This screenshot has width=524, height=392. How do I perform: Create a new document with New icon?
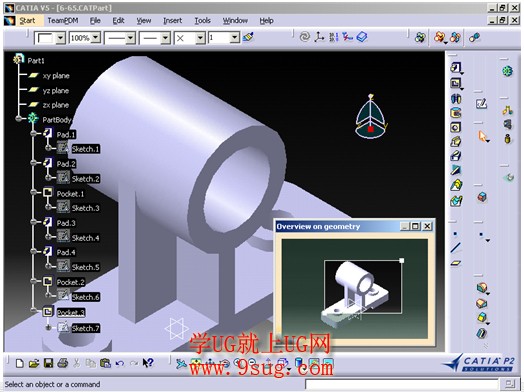click(x=20, y=363)
